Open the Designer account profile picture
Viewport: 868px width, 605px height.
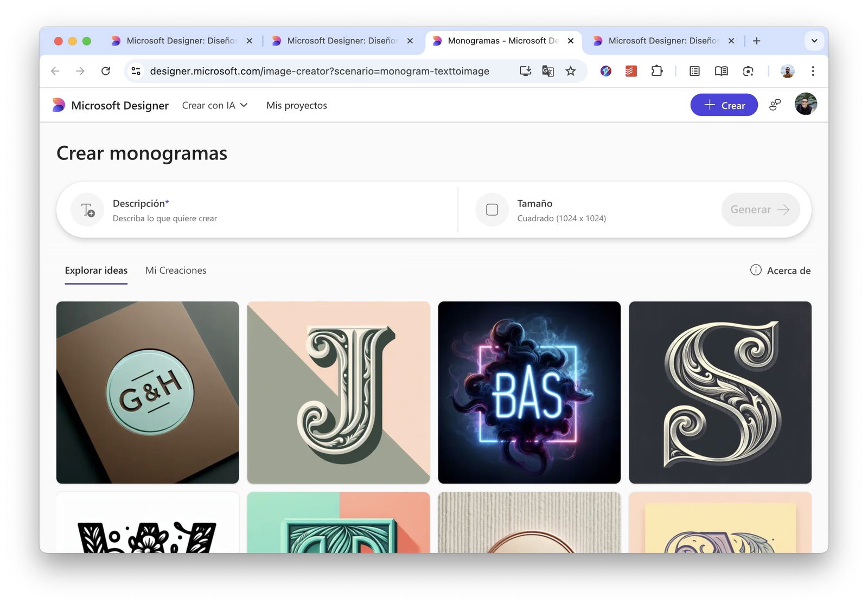pos(806,104)
